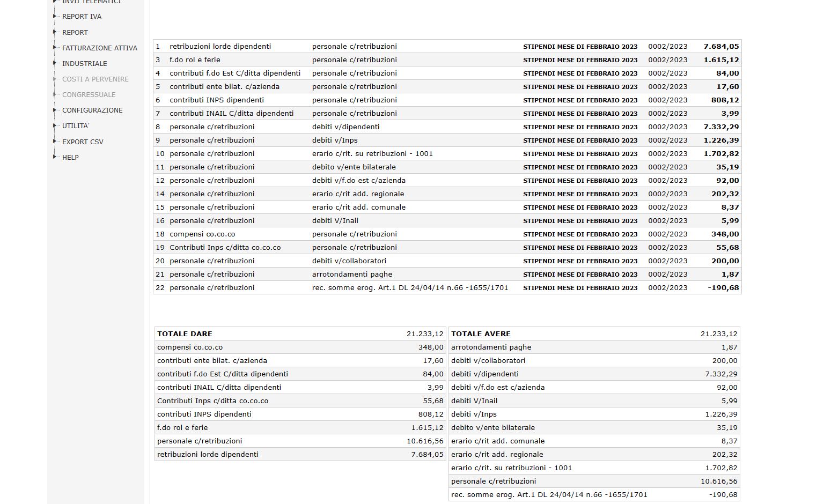Click amount 1.615,12 in row 3
The height and width of the screenshot is (504, 824).
(722, 60)
